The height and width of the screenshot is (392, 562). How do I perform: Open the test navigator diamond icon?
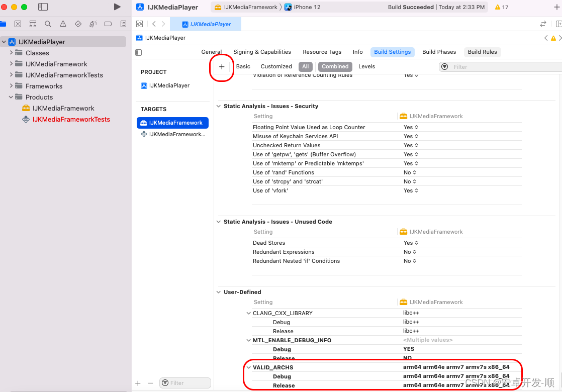[78, 24]
